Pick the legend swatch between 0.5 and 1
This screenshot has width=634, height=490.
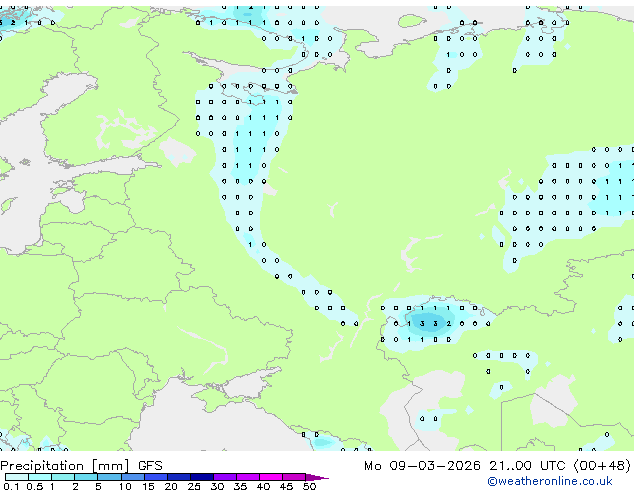[40, 477]
